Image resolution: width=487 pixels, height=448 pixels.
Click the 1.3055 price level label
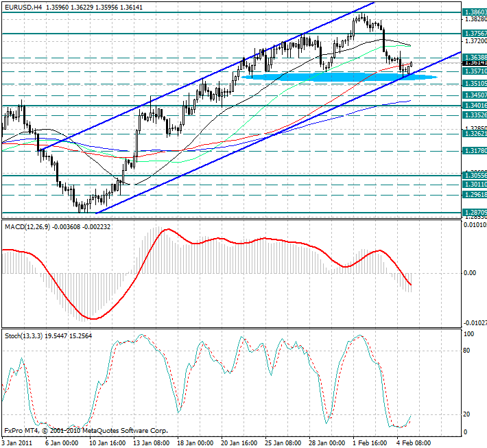pyautogui.click(x=475, y=176)
